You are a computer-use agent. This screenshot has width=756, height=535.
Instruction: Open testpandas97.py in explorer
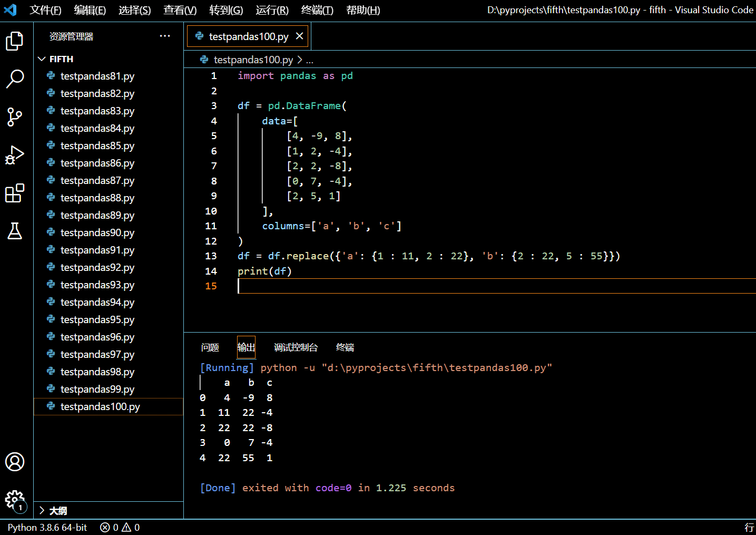pos(109,354)
